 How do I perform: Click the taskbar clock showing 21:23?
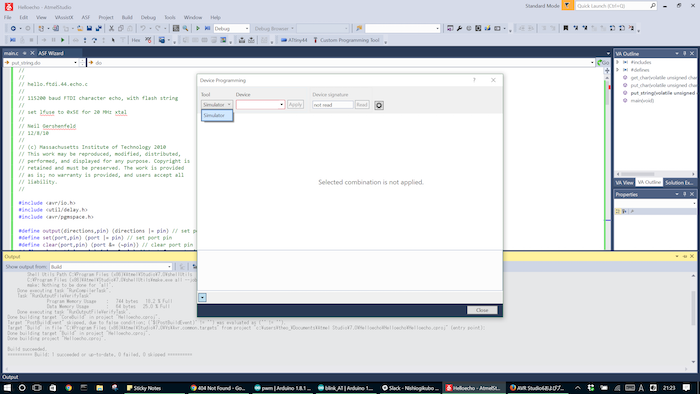coord(669,388)
